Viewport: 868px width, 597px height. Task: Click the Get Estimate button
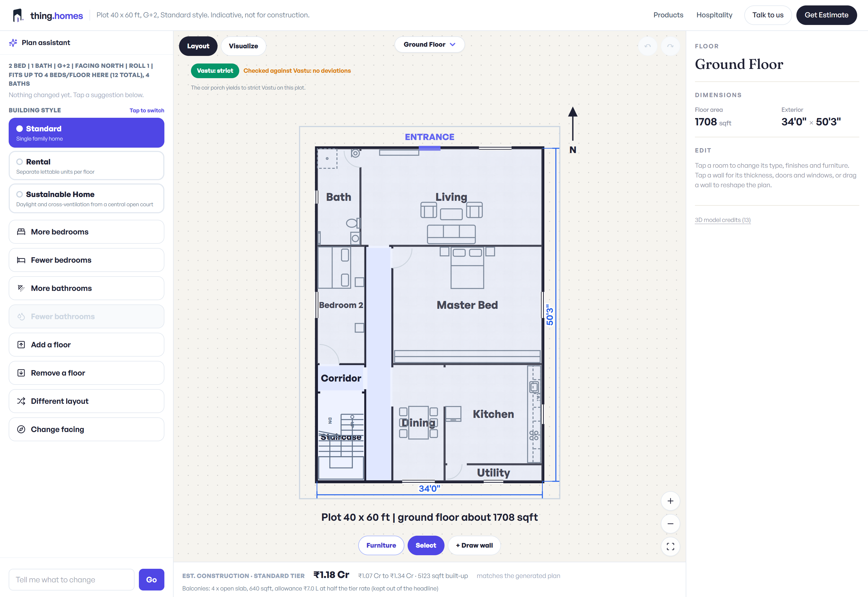(x=826, y=15)
